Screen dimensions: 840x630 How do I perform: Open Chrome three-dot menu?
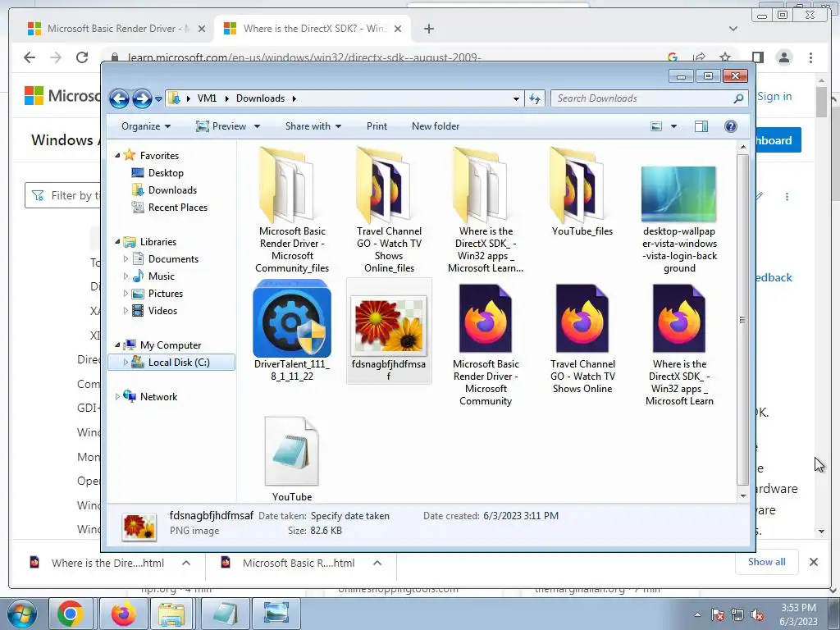tap(811, 57)
